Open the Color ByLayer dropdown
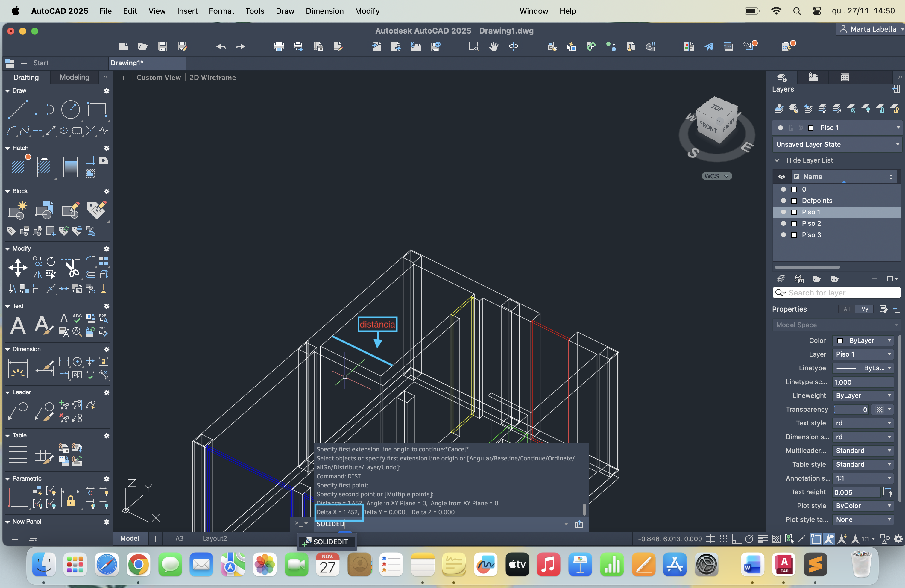The image size is (905, 588). point(863,340)
